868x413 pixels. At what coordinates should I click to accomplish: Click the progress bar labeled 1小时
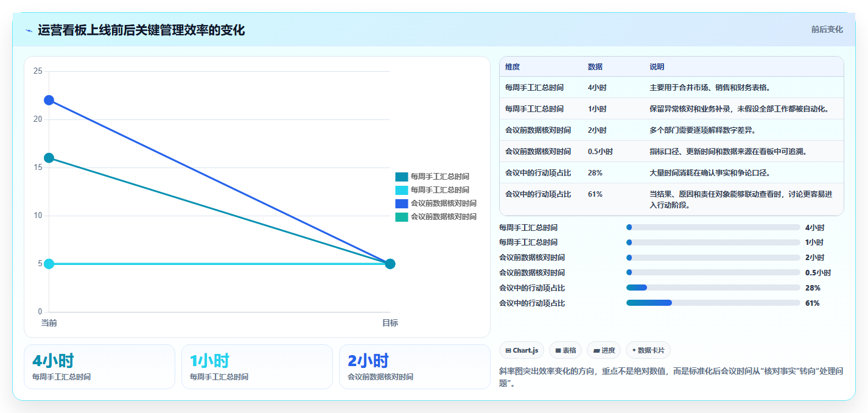pos(713,242)
